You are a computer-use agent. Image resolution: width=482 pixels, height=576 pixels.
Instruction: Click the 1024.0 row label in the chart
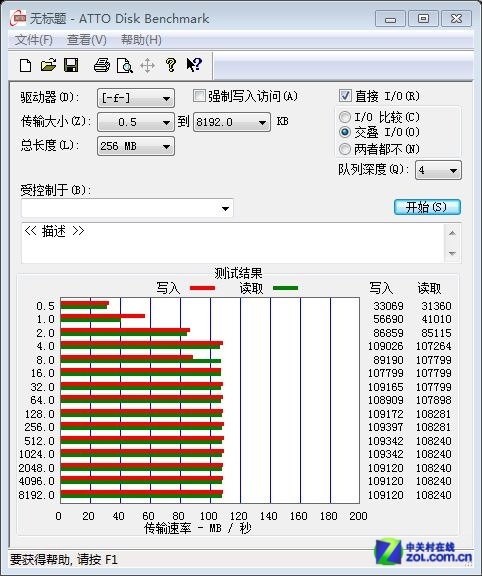pyautogui.click(x=36, y=454)
